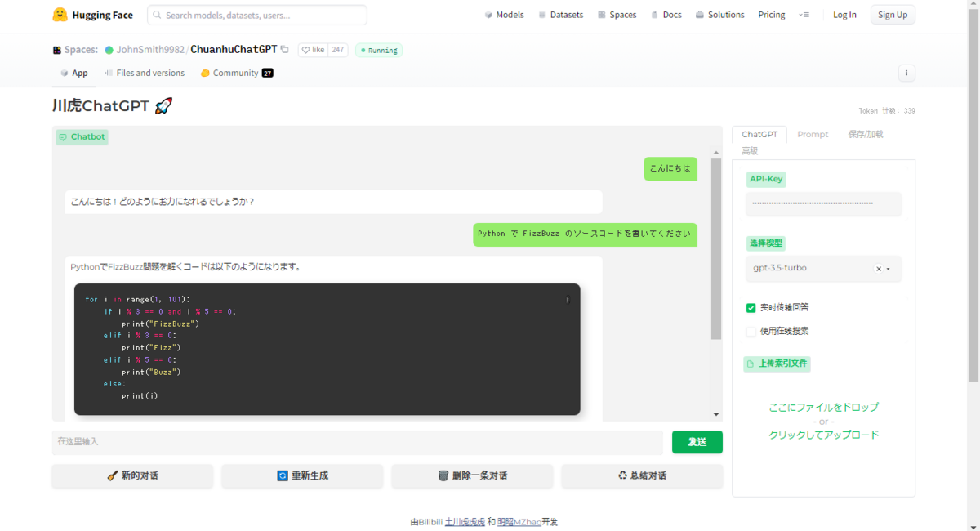
Task: Open the Space options kebab menu
Action: 906,73
